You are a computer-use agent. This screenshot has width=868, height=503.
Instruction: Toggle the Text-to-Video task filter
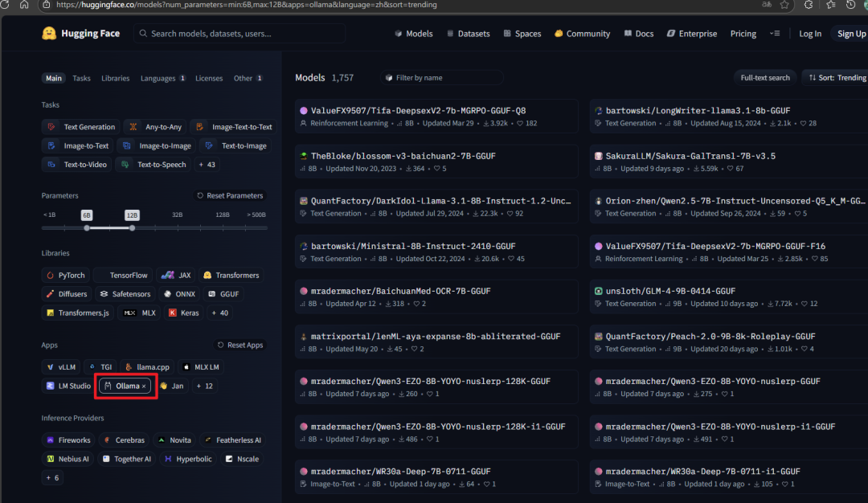tap(76, 165)
